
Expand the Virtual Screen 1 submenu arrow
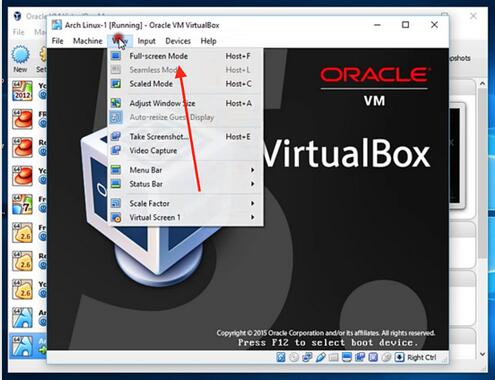(x=253, y=217)
